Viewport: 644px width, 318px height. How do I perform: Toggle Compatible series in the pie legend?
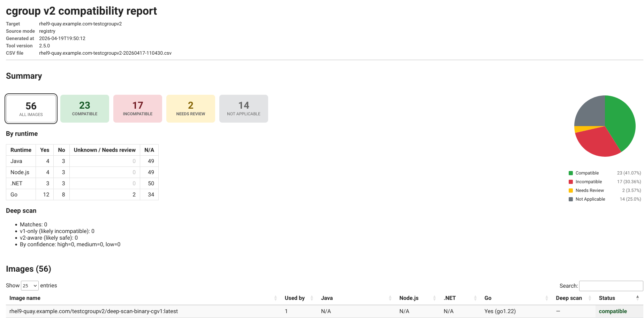[x=587, y=173]
